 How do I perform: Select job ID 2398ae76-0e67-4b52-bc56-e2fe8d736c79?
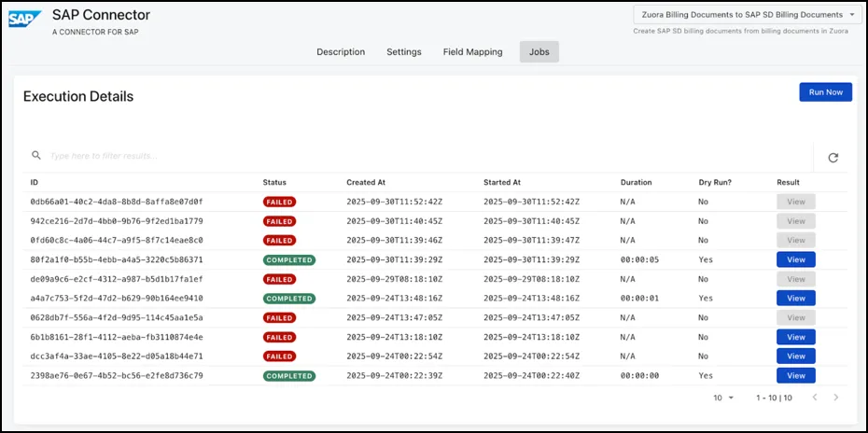[x=117, y=375]
